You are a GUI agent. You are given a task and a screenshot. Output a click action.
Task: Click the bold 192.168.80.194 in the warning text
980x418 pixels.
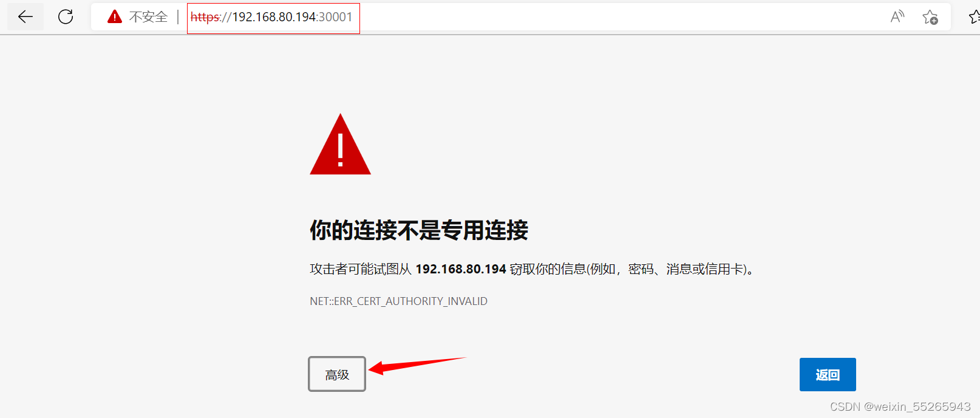tap(461, 269)
